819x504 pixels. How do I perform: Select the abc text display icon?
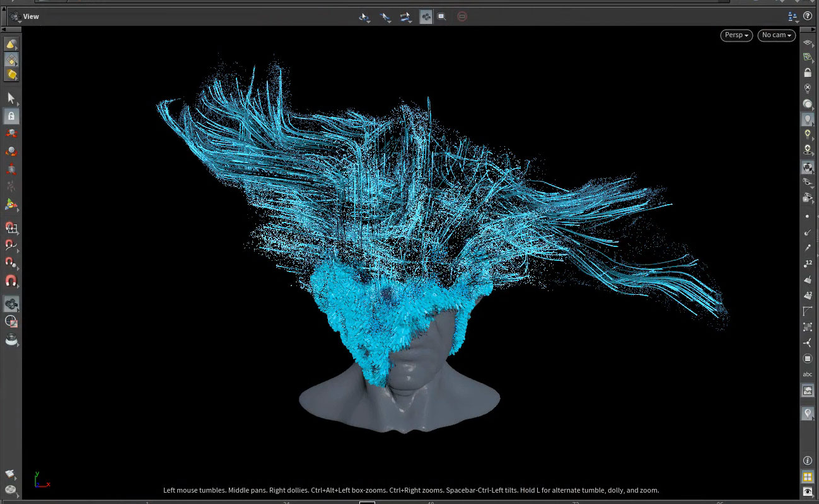(x=808, y=374)
